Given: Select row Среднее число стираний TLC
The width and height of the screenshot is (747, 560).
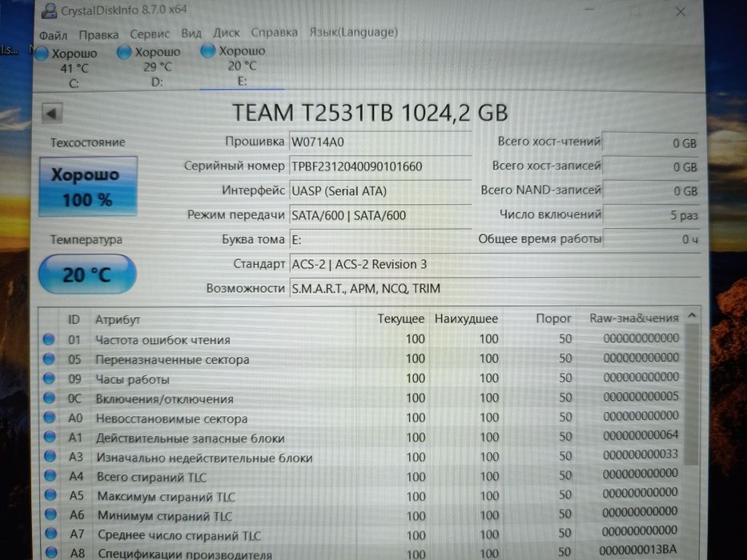Looking at the screenshot, I should (362, 534).
